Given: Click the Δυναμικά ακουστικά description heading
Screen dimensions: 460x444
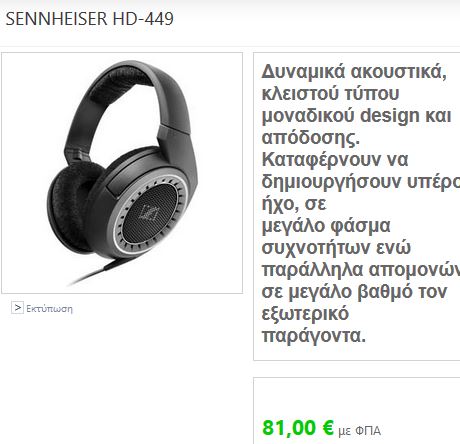Looking at the screenshot, I should pos(354,71).
